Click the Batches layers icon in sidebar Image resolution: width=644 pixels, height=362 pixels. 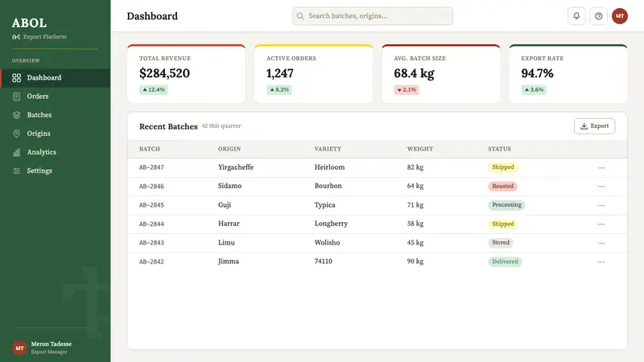[x=16, y=115]
